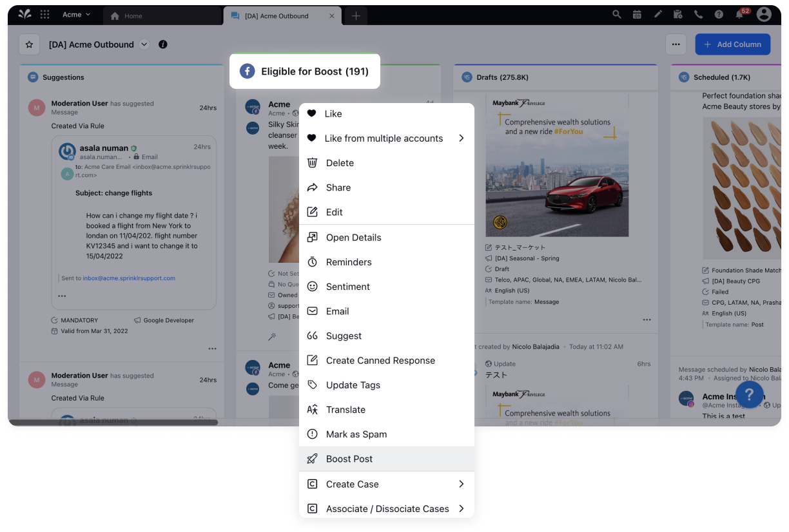The height and width of the screenshot is (532, 789).
Task: Open the [DA] Acme Outbound dashboard dropdown
Action: click(x=143, y=44)
